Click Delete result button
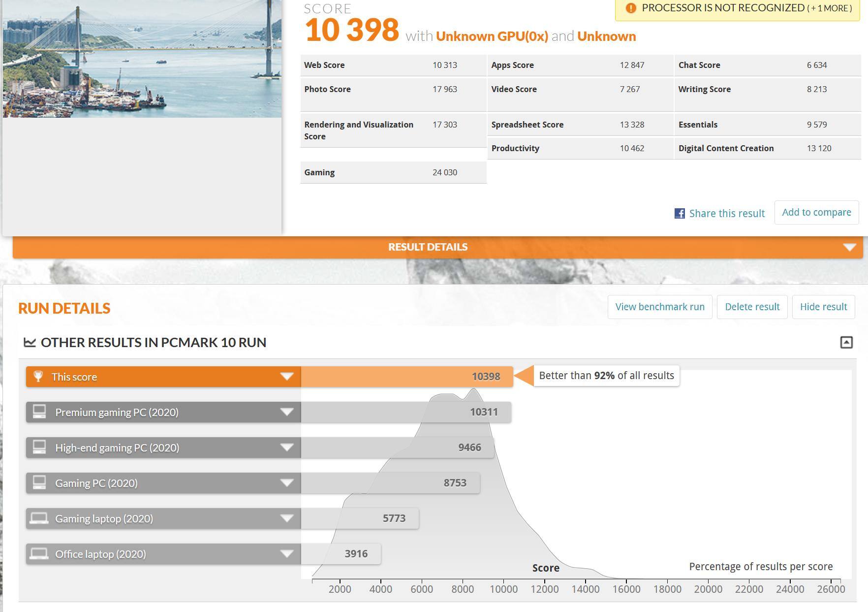This screenshot has width=868, height=612. click(752, 307)
